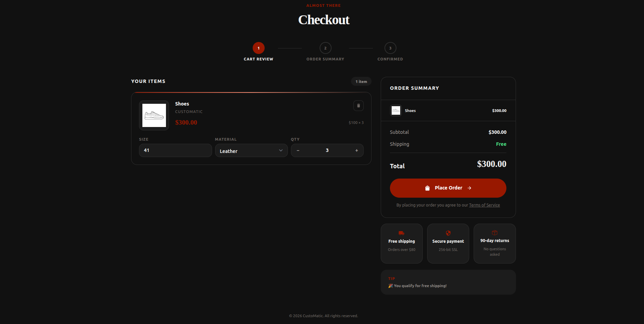Click shopping bag icon in Place Order
The height and width of the screenshot is (324, 644).
tap(427, 188)
